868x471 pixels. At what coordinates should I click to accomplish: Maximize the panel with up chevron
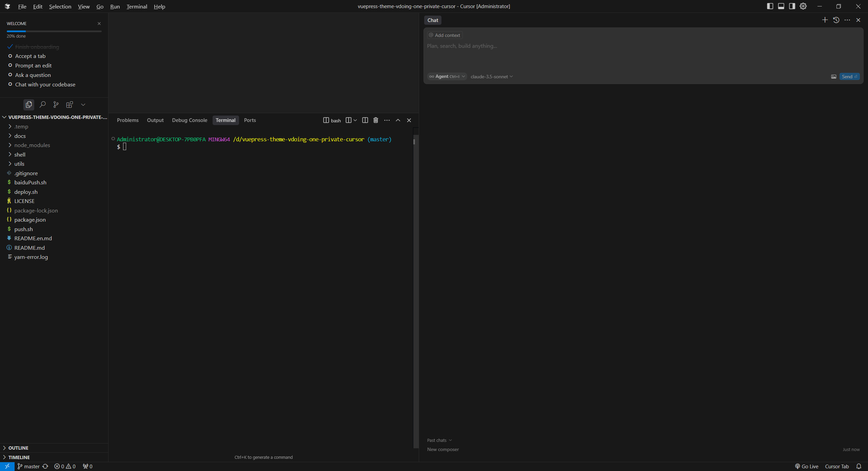398,120
